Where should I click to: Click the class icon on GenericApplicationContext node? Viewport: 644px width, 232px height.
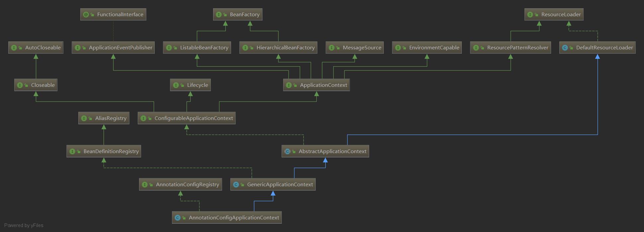point(236,185)
